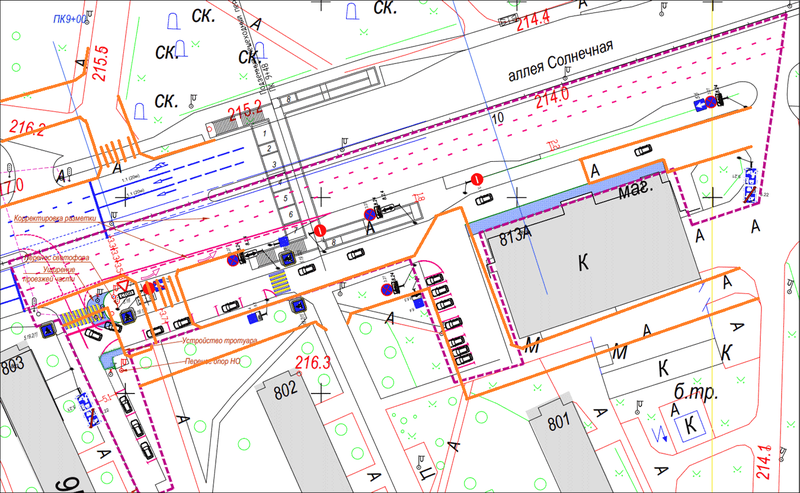Select building number 801
Screen dimensions: 800x493
coord(556,423)
